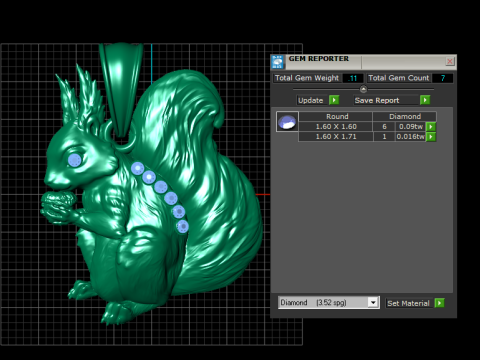Click the Set Material label
Screen dimensions: 480x360
409,303
